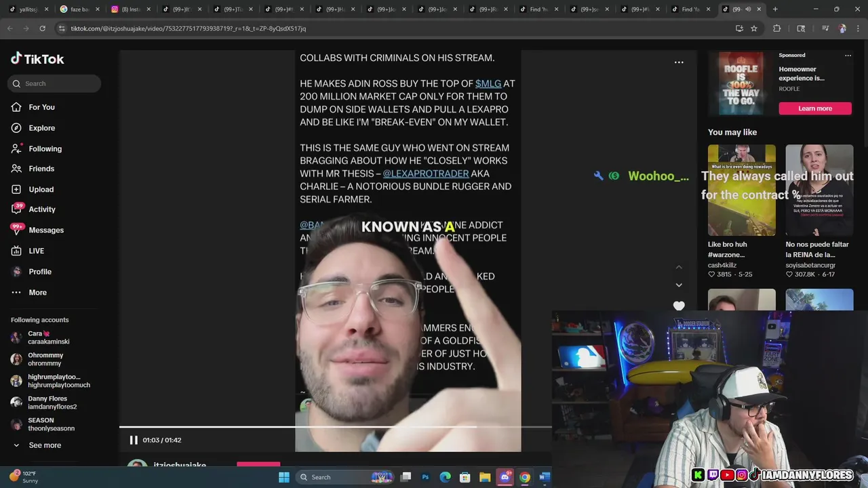Image resolution: width=868 pixels, height=488 pixels.
Task: Open the video options three-dot menu
Action: 679,62
